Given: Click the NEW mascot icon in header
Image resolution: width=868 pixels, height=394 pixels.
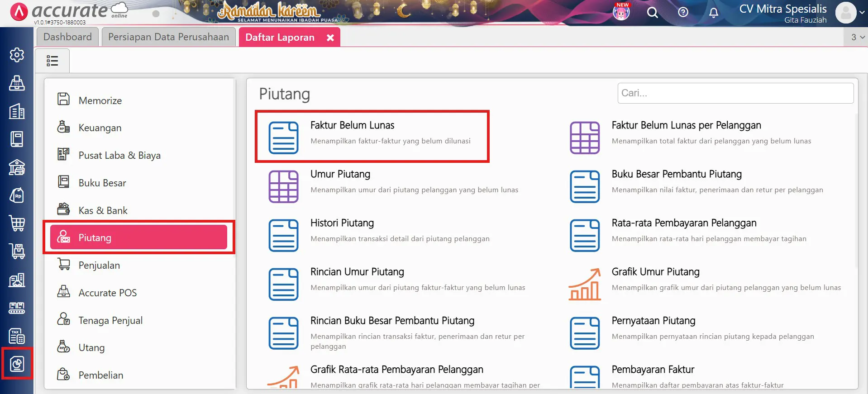Looking at the screenshot, I should 621,11.
